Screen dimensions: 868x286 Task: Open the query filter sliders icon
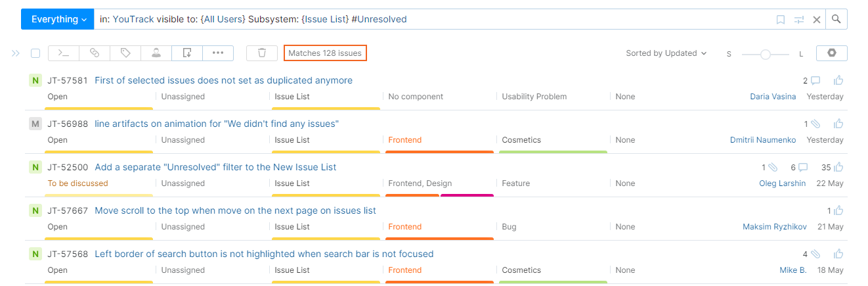click(799, 20)
